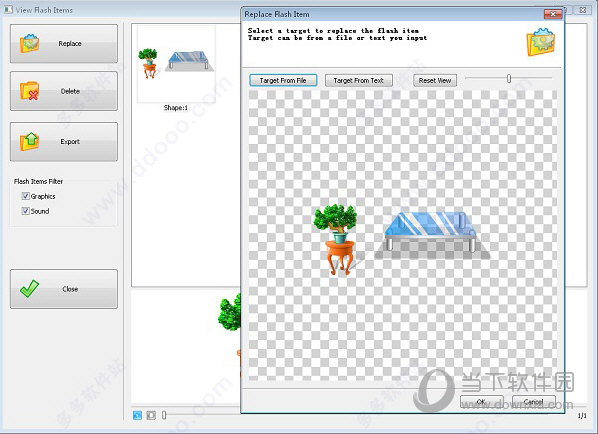Confirm with OK in Replace Flash Item dialog
Image resolution: width=598 pixels, height=434 pixels.
tap(481, 402)
